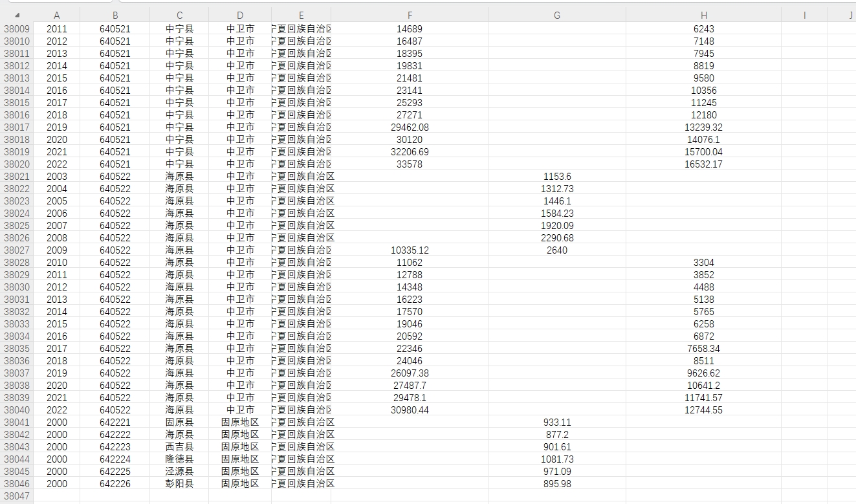The width and height of the screenshot is (856, 504).
Task: Click cell with value 12744.55
Action: (704, 410)
